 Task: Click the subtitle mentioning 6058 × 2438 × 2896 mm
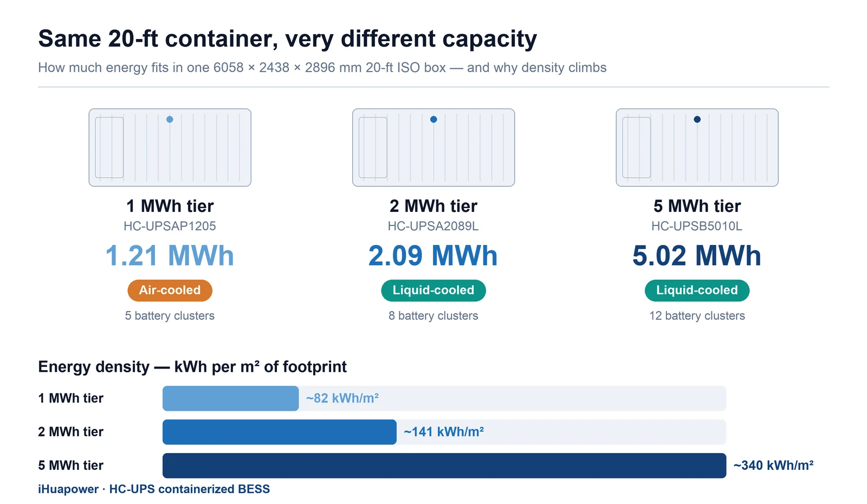(x=322, y=68)
